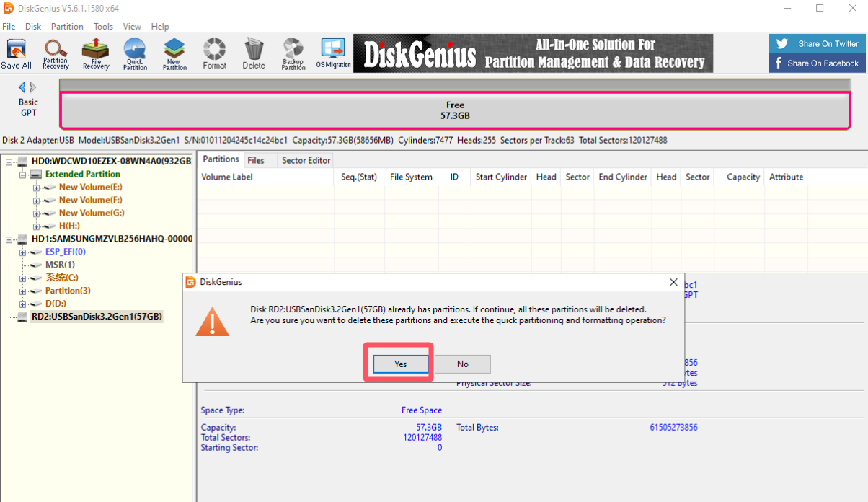Select the Free 57.3GB disk bar
The image size is (868, 502).
click(x=455, y=110)
